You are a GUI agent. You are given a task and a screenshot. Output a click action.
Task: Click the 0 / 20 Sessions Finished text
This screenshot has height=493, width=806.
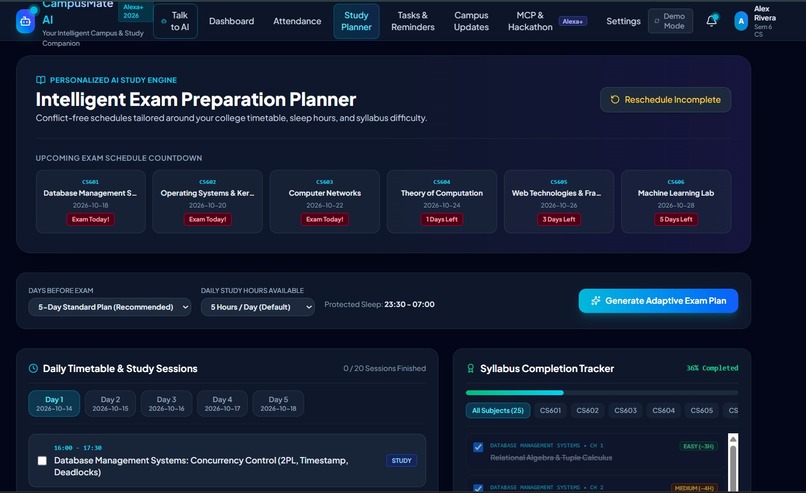(x=384, y=368)
